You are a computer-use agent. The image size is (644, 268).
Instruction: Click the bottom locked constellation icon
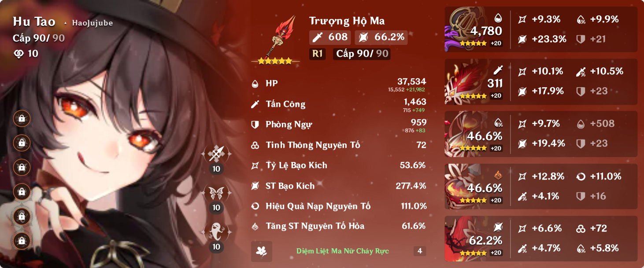click(22, 241)
